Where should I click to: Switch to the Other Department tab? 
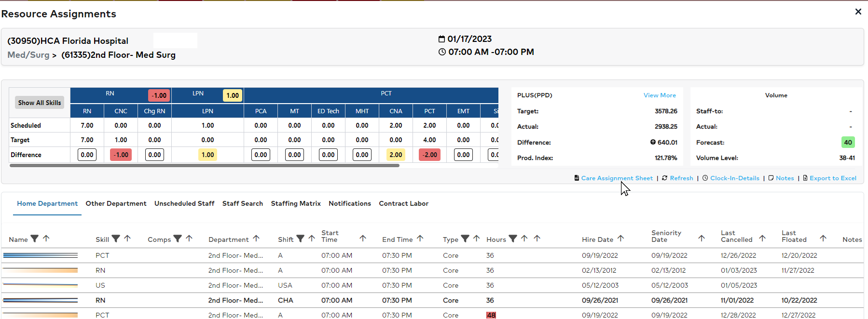tap(116, 203)
